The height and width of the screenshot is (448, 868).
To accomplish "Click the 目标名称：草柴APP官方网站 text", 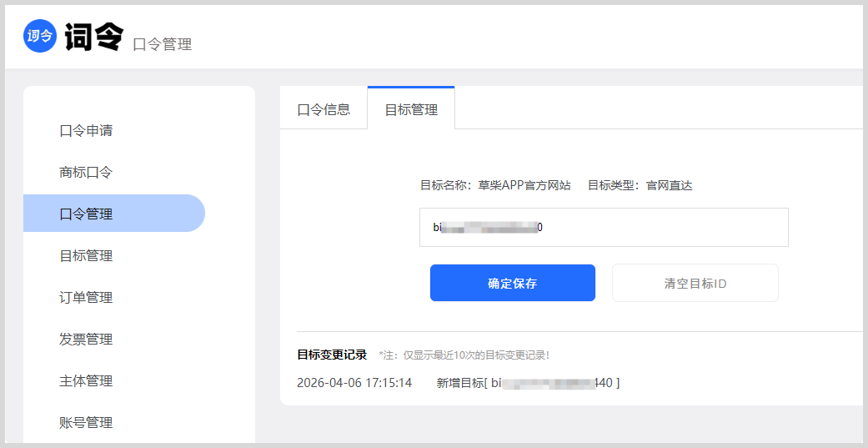I will [495, 185].
